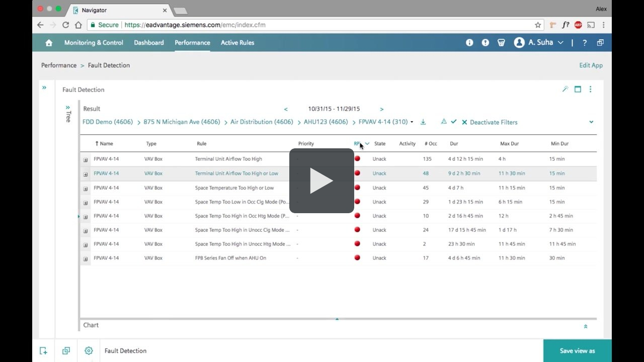Click the add view icon at bottom left

pyautogui.click(x=43, y=350)
